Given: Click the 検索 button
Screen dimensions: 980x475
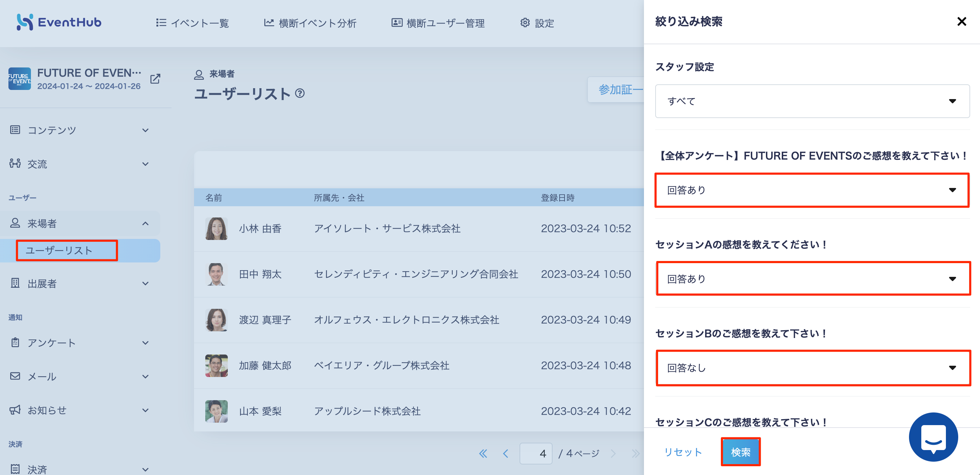Looking at the screenshot, I should [740, 452].
